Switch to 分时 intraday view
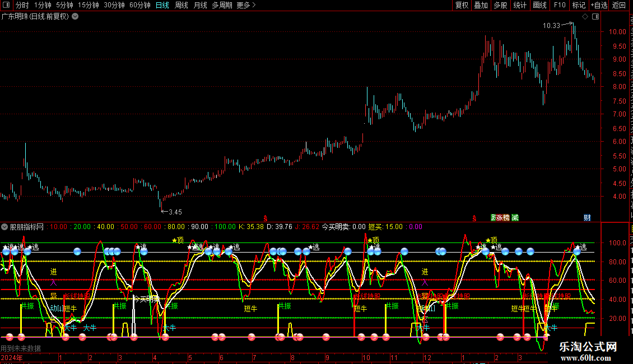633x364 pixels. pos(22,5)
